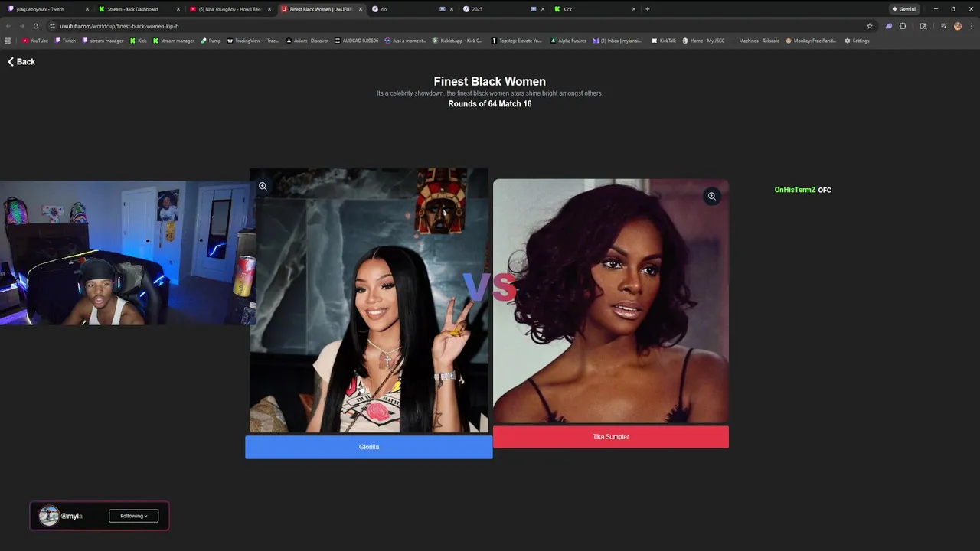Click the browser back arrow
Screen dimensions: 980x551
[x=8, y=26]
